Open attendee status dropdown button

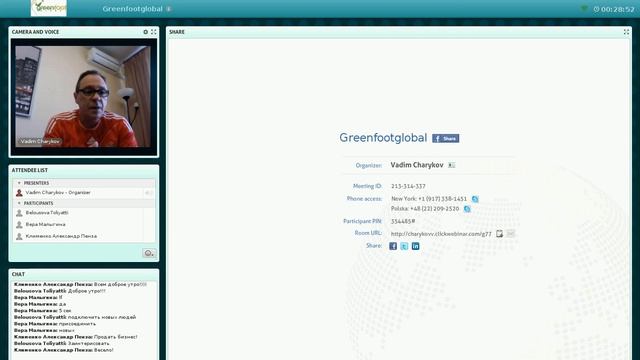149,253
